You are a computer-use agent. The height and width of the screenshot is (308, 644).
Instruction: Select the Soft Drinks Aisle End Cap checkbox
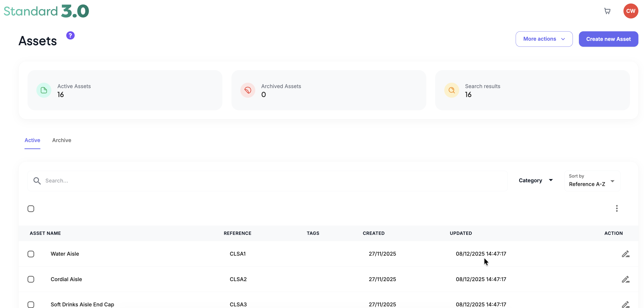click(31, 304)
